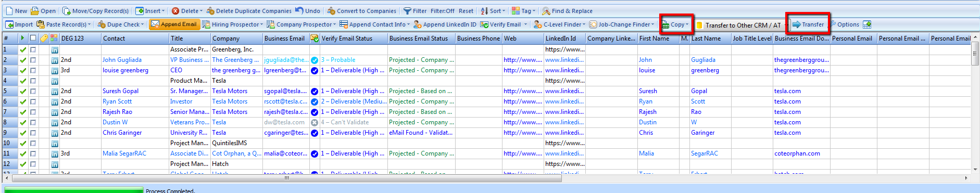Screen dimensions: 980x193
Task: Open the Verify Email menu
Action: (x=504, y=24)
